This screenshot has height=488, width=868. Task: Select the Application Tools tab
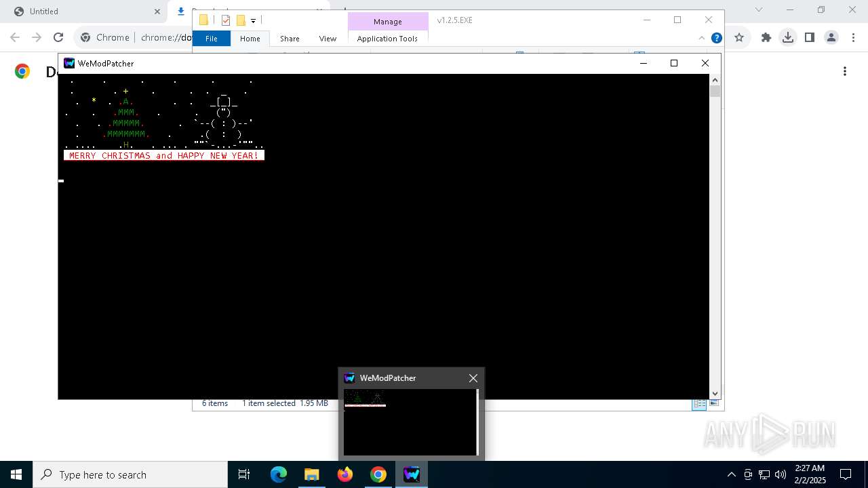point(387,39)
